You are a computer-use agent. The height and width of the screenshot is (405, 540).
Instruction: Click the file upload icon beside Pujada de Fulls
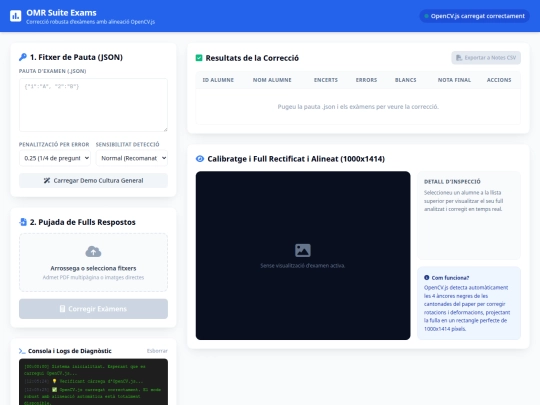[23, 222]
